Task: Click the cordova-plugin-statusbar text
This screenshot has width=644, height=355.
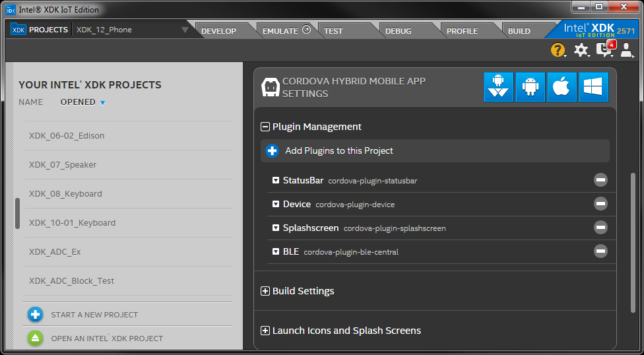Action: tap(373, 181)
